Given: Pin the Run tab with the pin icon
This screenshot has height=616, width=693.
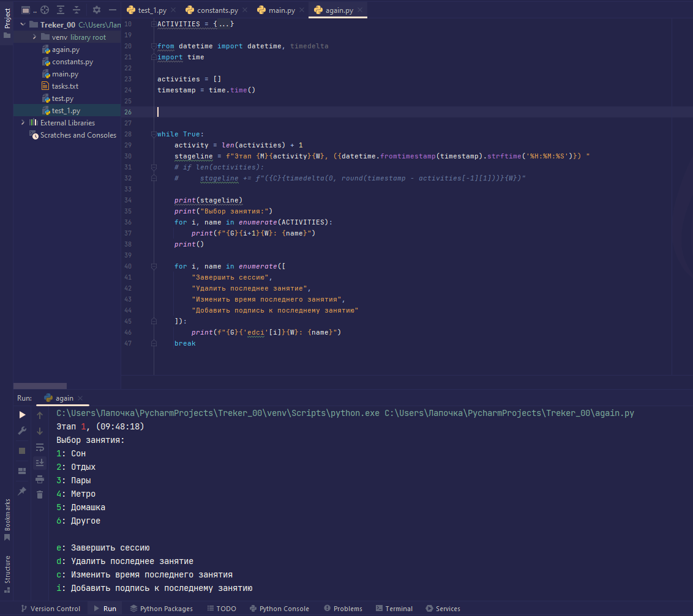Looking at the screenshot, I should [x=22, y=491].
